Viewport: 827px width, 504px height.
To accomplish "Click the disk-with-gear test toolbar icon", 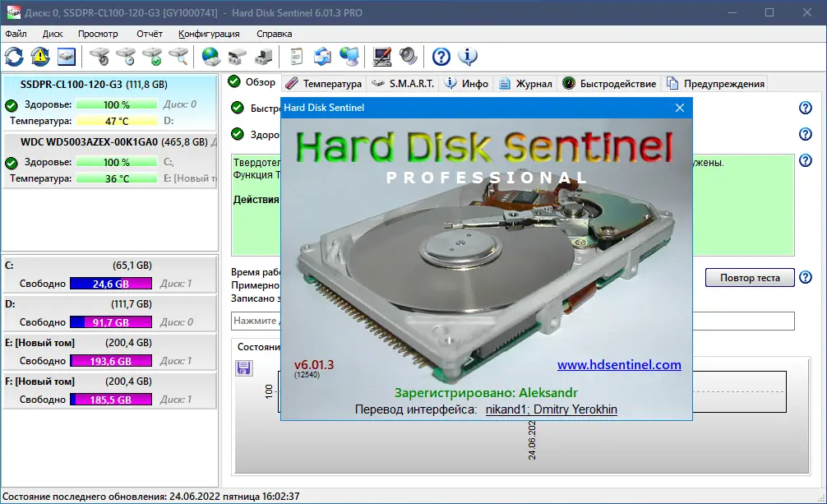I will point(99,57).
